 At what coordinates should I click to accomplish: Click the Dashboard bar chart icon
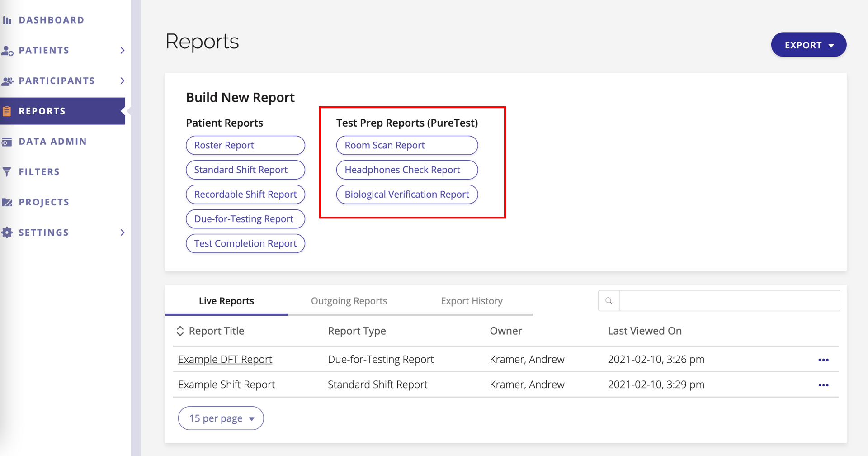(7, 20)
